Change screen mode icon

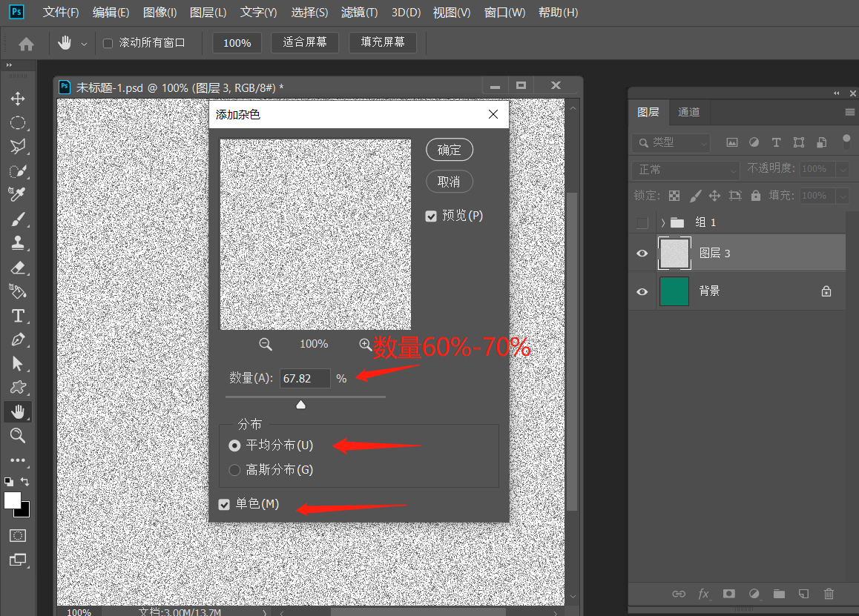pyautogui.click(x=18, y=560)
